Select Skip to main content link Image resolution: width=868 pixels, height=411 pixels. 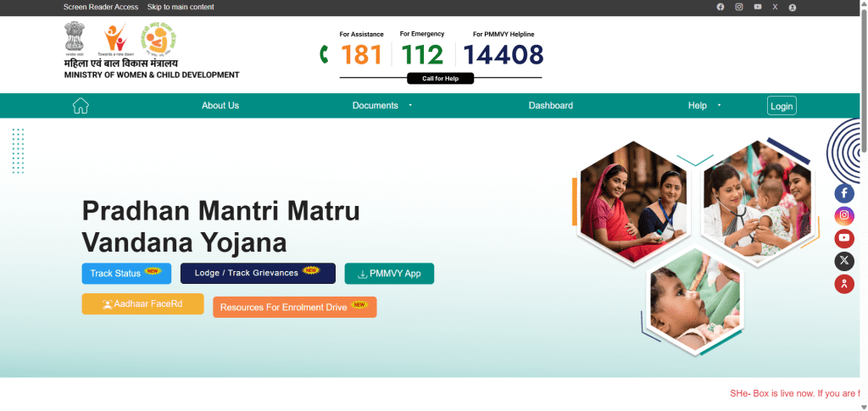(x=181, y=7)
